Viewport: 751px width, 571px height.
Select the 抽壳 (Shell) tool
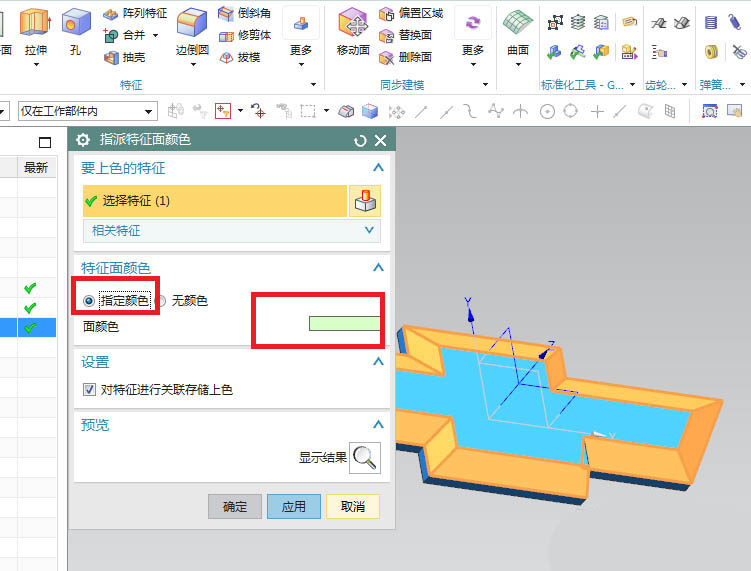125,57
